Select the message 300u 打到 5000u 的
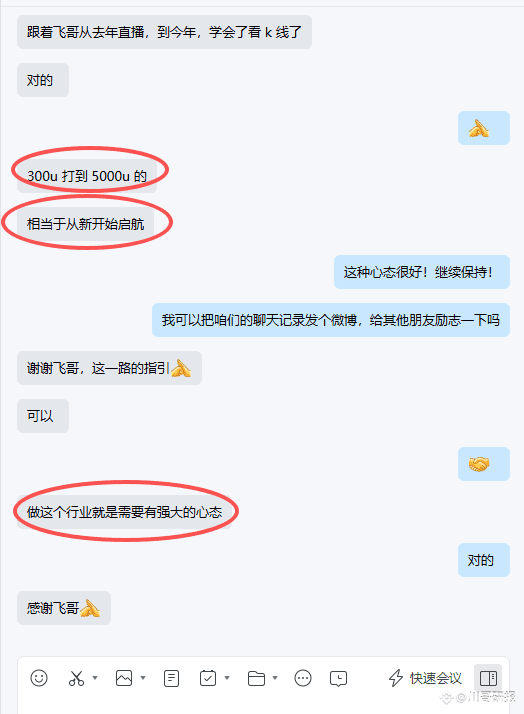Image resolution: width=524 pixels, height=714 pixels. click(x=87, y=176)
